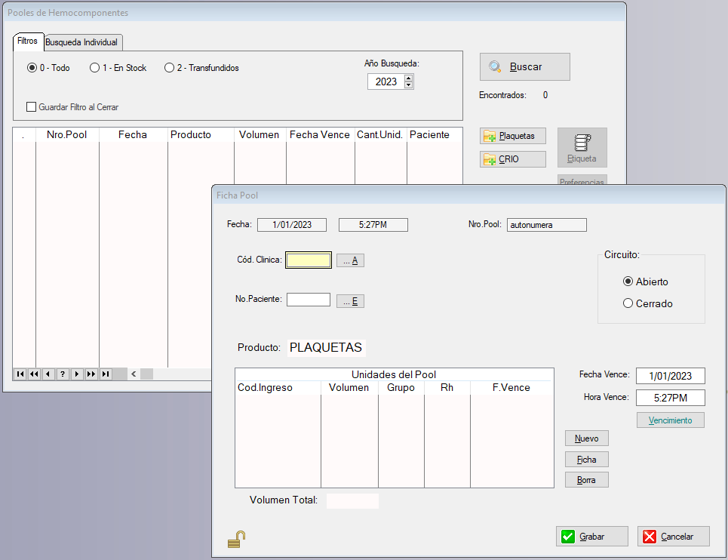The width and height of the screenshot is (728, 560).
Task: Choose Cerrado circuit option
Action: tap(628, 303)
